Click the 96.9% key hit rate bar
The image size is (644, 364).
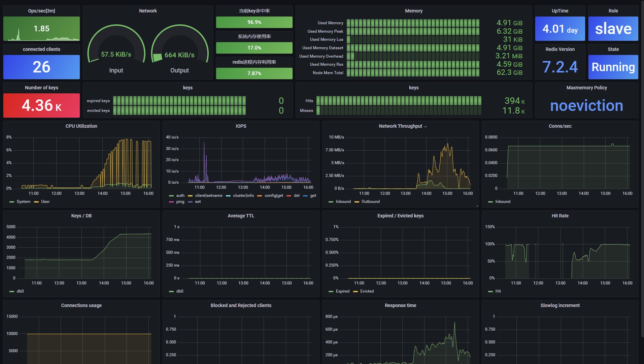click(x=254, y=22)
